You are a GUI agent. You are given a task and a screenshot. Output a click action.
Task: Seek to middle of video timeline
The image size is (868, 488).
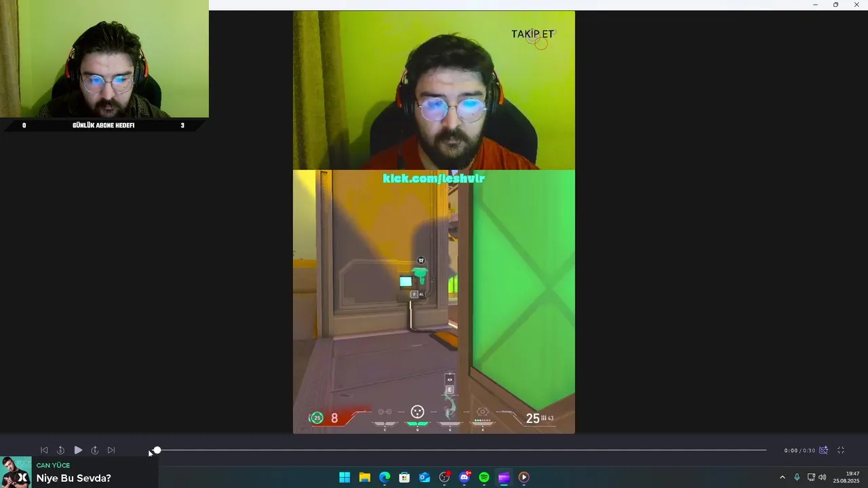tap(461, 450)
